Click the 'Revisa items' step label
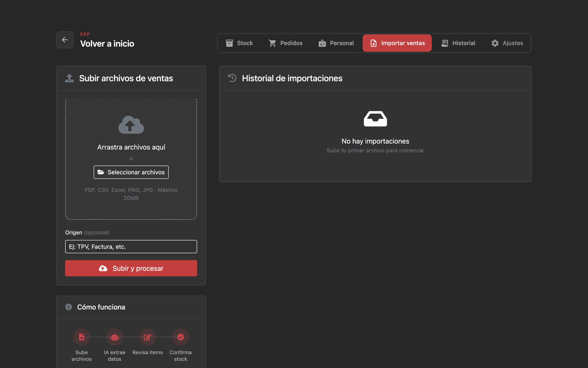This screenshot has width=588, height=368. [x=147, y=353]
